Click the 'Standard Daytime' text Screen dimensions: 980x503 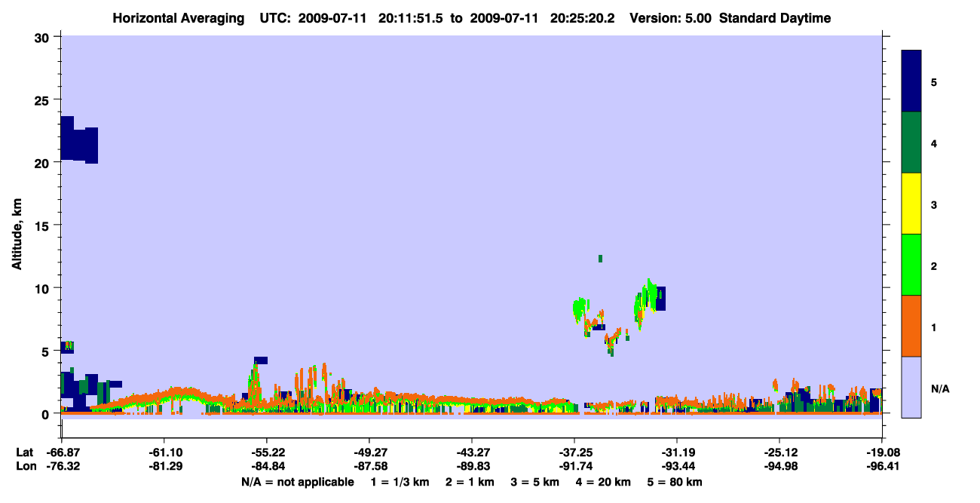coord(775,18)
